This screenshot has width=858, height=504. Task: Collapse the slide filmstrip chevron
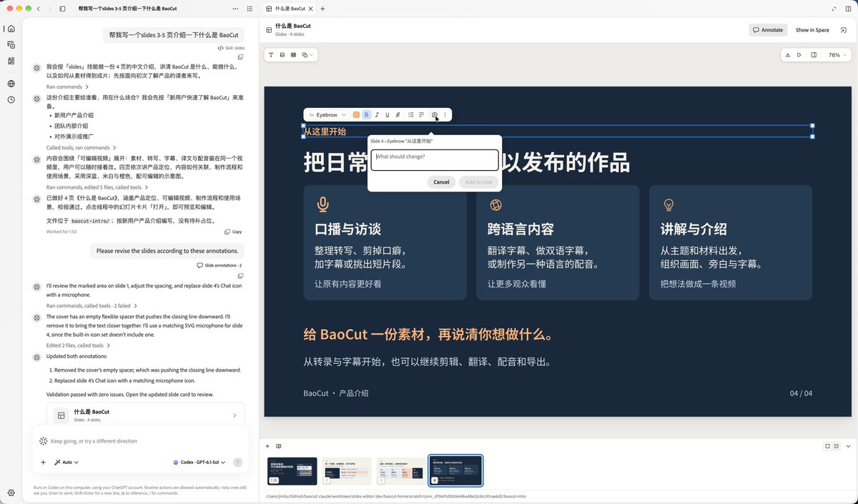click(x=848, y=446)
